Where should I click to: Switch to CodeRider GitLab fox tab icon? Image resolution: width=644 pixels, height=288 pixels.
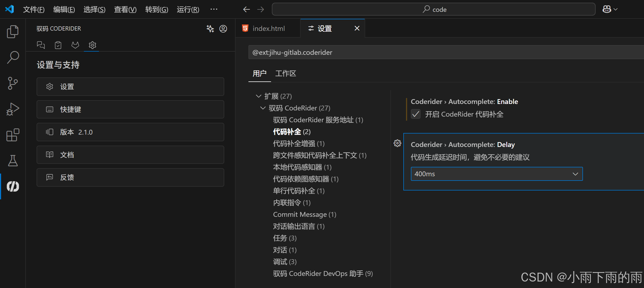click(75, 45)
